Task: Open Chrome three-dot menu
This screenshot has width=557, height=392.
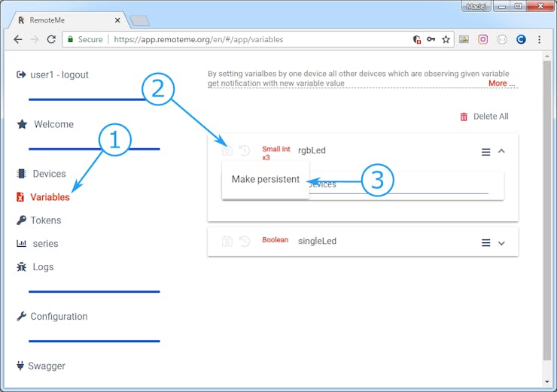Action: 539,39
